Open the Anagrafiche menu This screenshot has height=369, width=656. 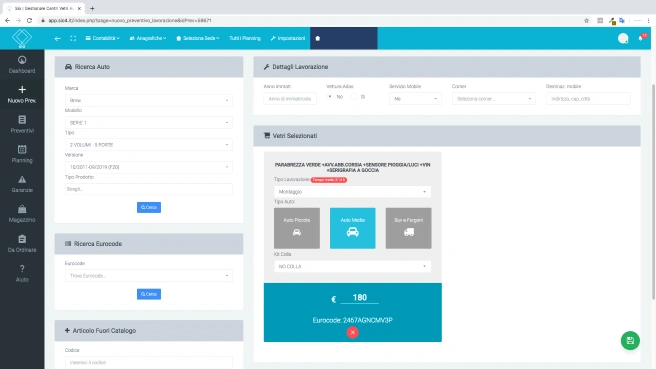pyautogui.click(x=148, y=38)
